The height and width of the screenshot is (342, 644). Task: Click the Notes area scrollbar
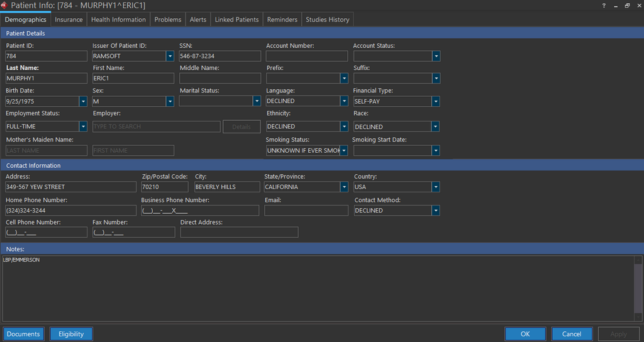pos(638,288)
